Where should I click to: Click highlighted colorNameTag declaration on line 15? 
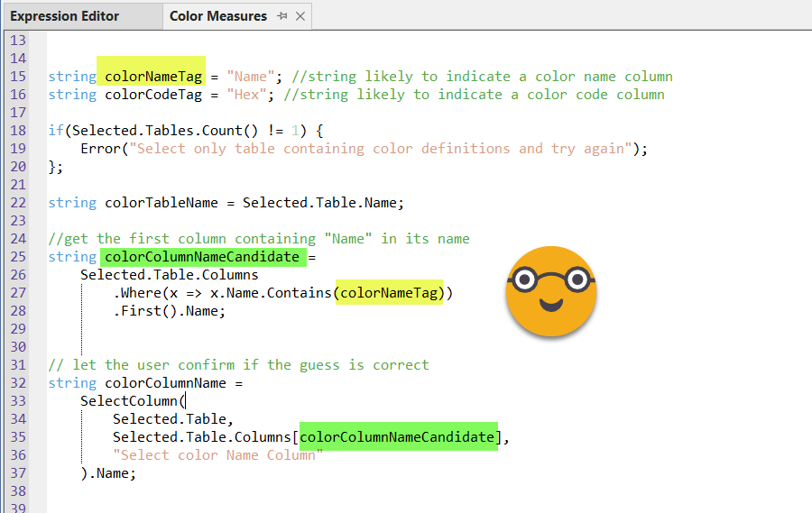point(153,77)
